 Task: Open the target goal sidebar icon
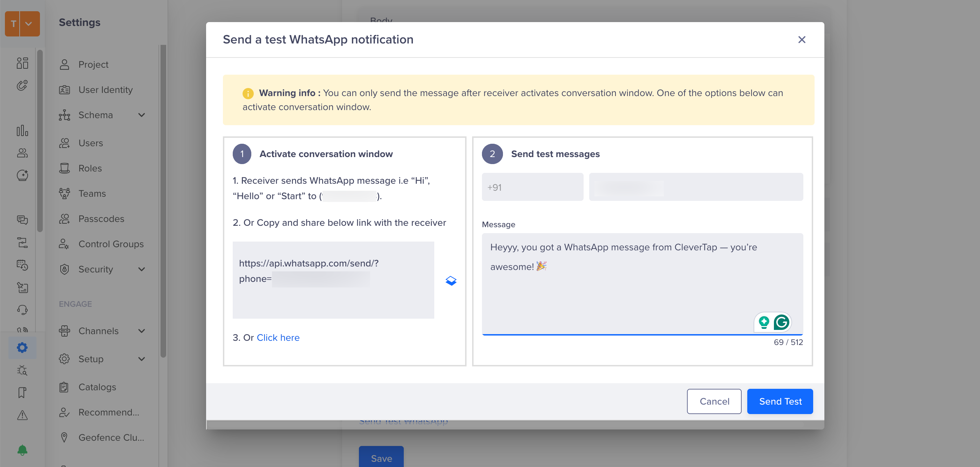click(22, 86)
